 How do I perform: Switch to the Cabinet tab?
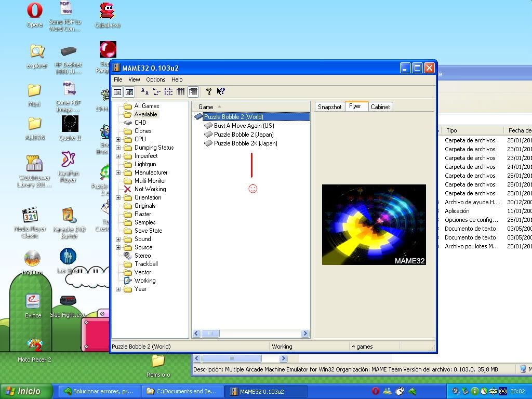tap(380, 107)
